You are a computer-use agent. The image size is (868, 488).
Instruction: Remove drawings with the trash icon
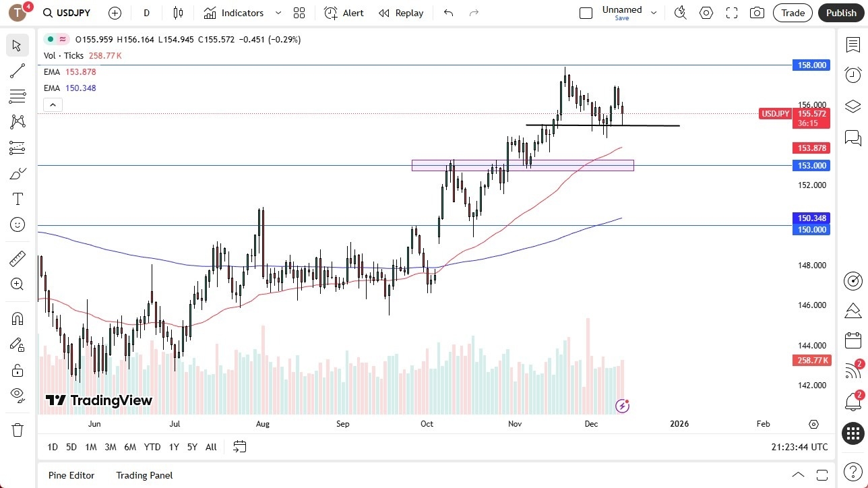coord(17,429)
